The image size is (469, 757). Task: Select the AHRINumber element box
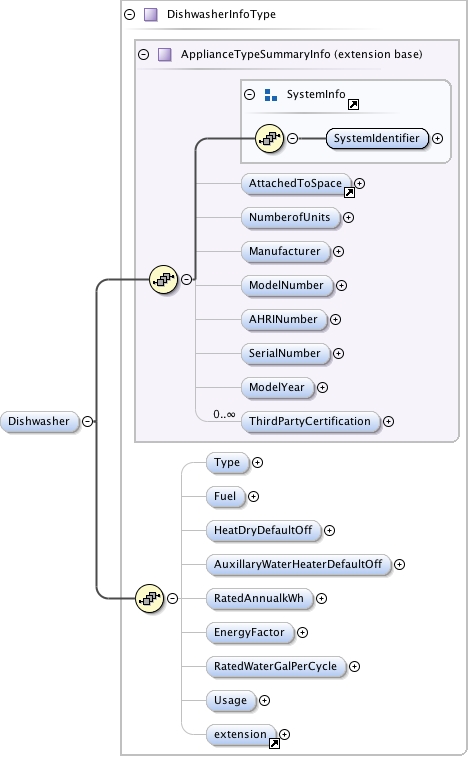tap(284, 320)
